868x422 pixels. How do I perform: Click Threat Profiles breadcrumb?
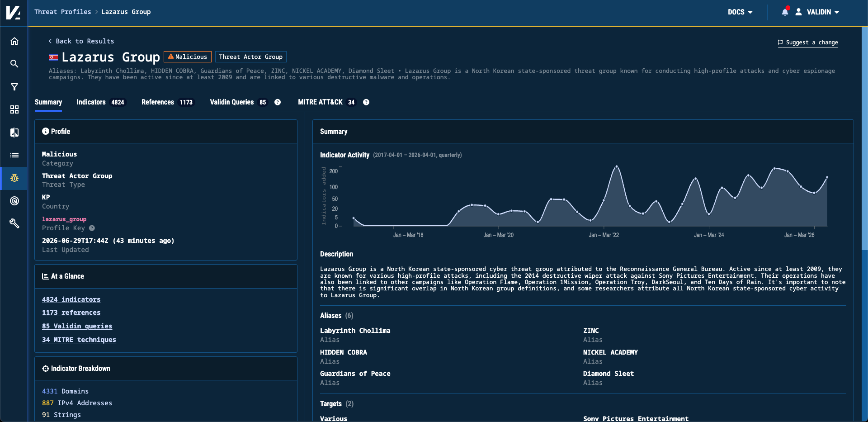coord(62,12)
